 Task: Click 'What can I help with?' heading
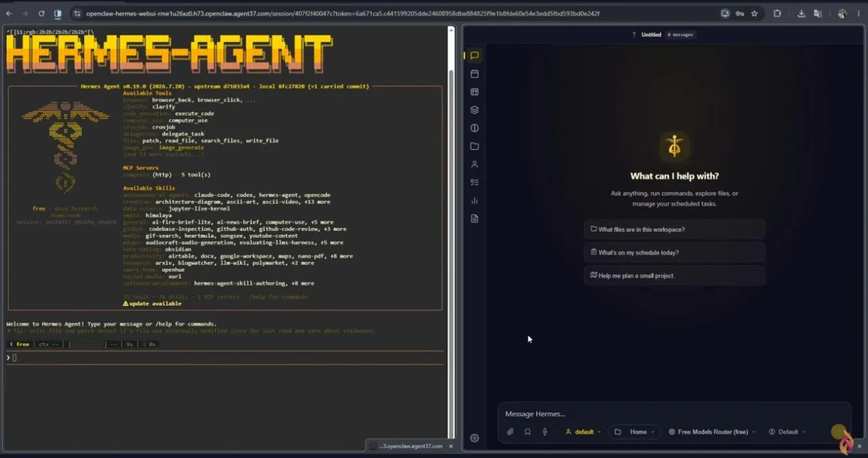coord(674,176)
